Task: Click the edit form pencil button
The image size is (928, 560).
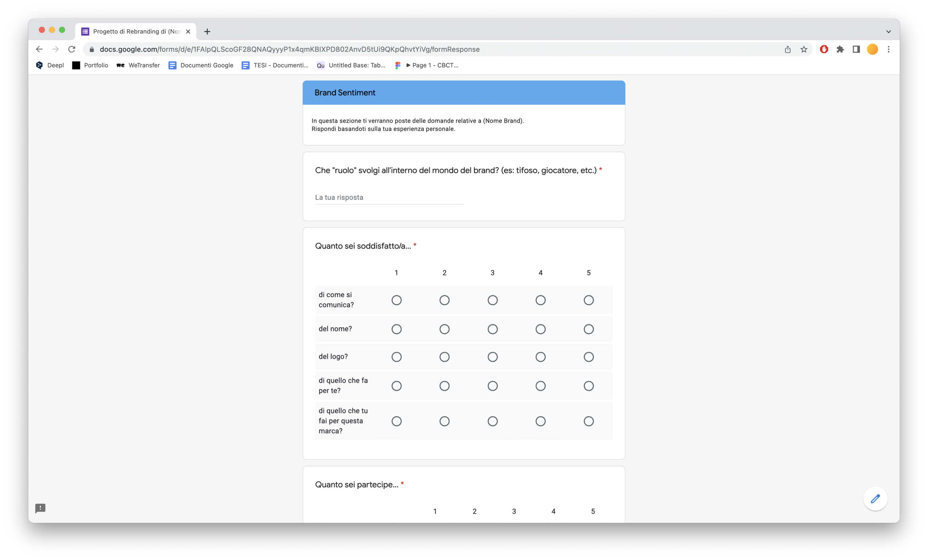Action: (875, 499)
